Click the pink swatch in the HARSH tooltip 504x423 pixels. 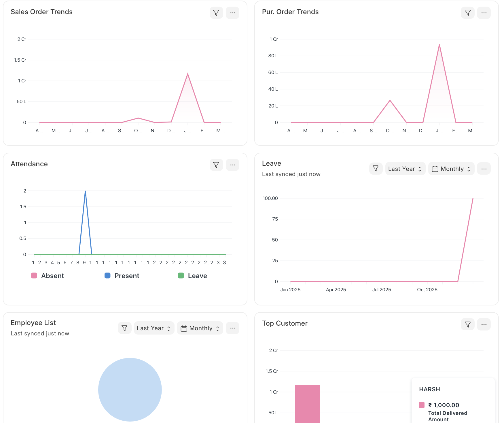point(422,405)
